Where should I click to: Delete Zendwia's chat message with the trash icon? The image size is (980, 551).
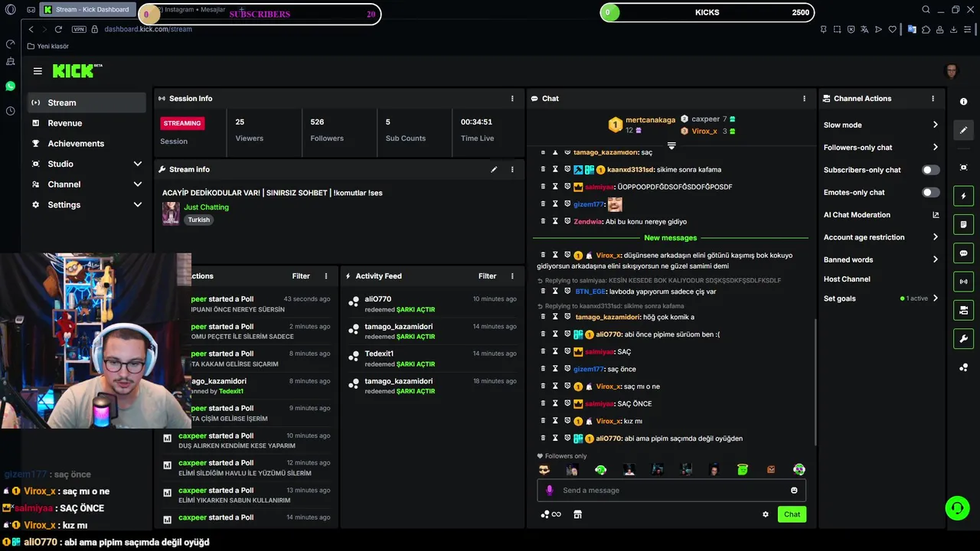click(x=543, y=221)
